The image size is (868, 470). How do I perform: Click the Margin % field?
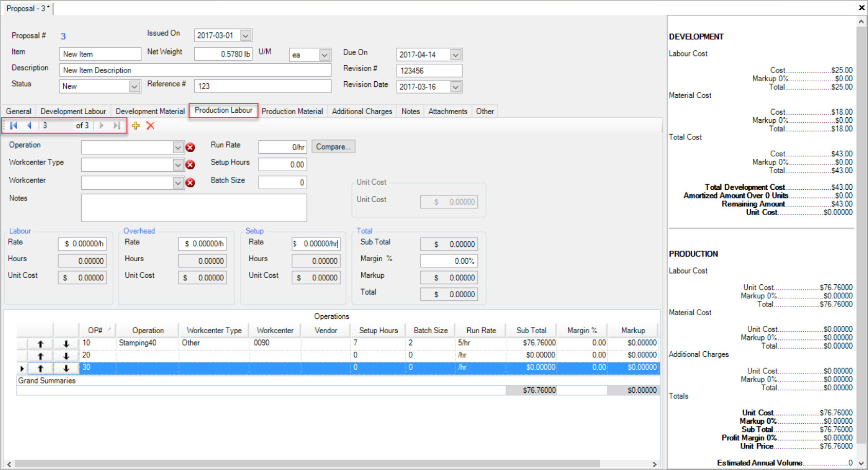coord(449,261)
